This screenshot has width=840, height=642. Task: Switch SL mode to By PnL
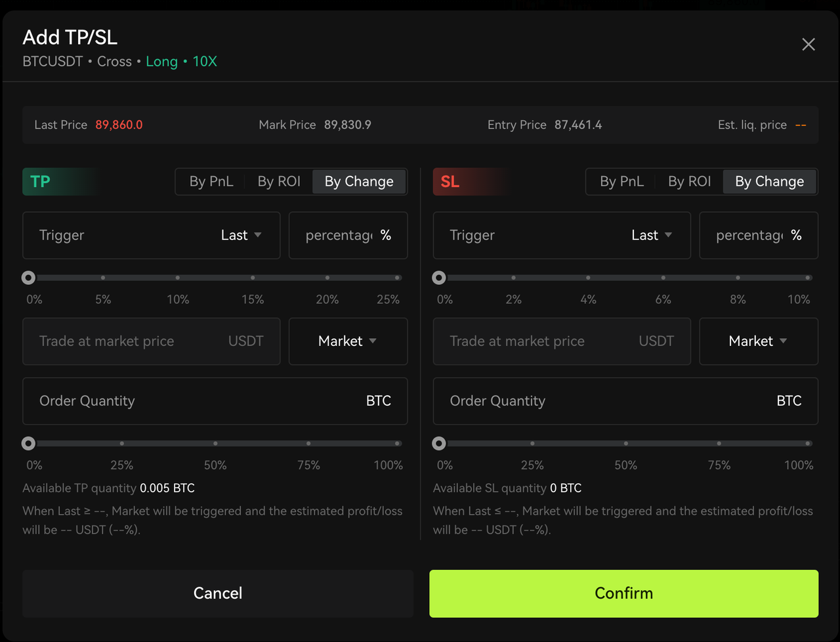point(621,182)
